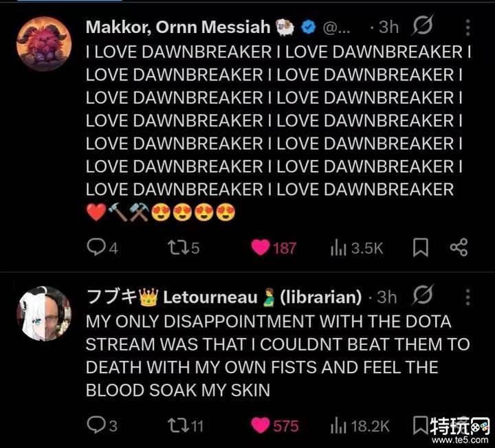This screenshot has height=448, width=495.
Task: Open Makkor's ram avatar profile
Action: [x=44, y=44]
